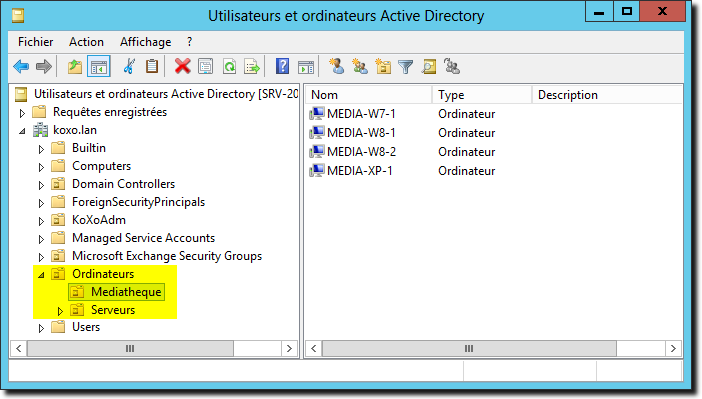
Task: Select the MEDIA-XP-1 computer name
Action: click(x=360, y=171)
